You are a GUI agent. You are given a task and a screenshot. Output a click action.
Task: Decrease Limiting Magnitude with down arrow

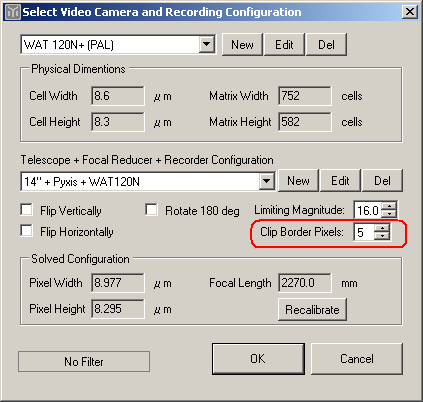coord(389,214)
